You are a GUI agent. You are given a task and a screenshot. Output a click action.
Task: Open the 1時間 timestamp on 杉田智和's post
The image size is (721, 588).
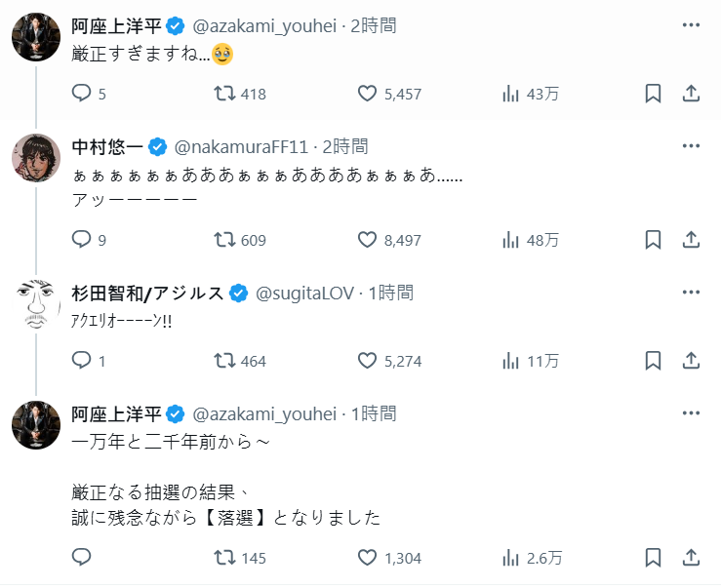pos(390,293)
